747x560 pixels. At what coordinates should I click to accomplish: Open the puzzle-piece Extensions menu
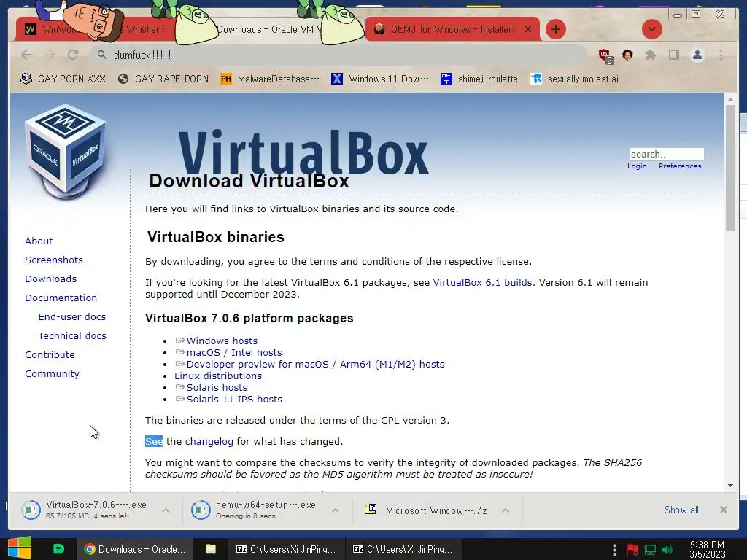coord(650,55)
